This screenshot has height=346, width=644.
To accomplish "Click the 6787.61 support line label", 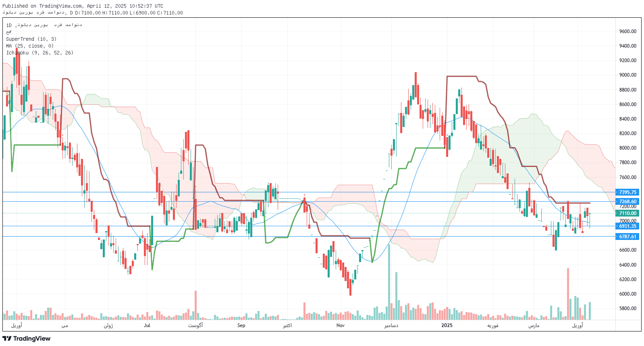I will coord(627,237).
